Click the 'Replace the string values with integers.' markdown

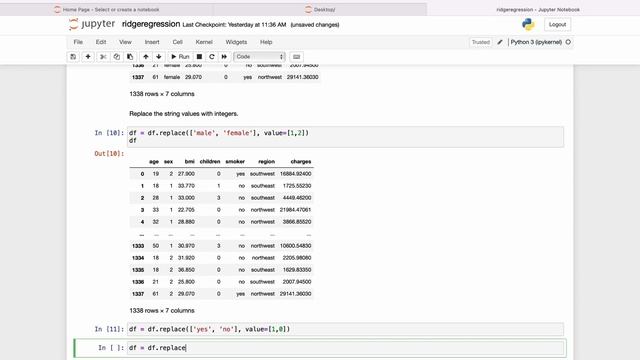[x=184, y=113]
